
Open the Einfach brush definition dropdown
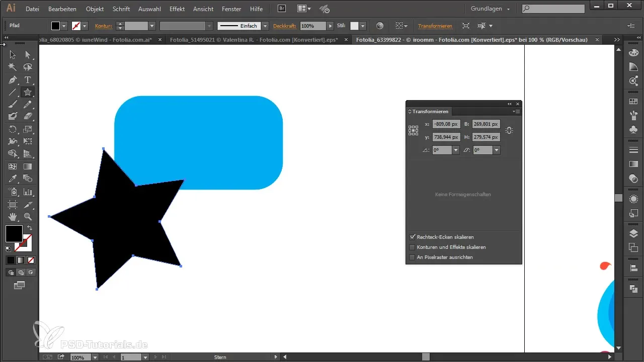(x=265, y=26)
